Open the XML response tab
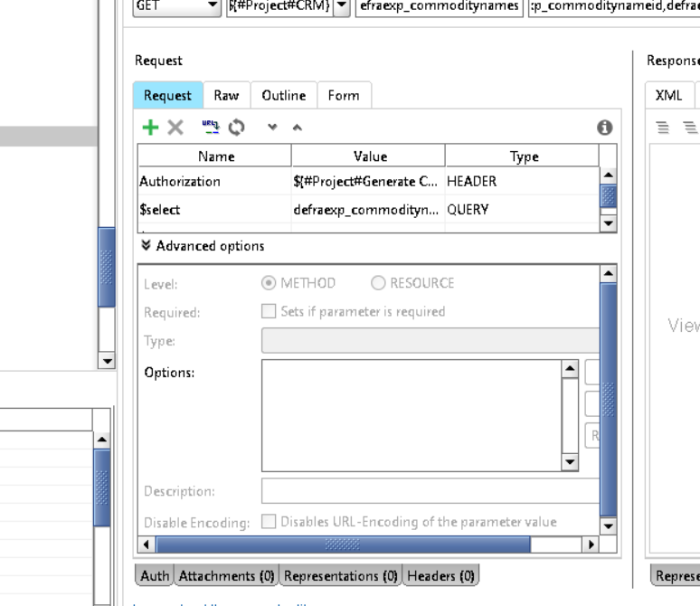The height and width of the screenshot is (606, 700). tap(669, 95)
